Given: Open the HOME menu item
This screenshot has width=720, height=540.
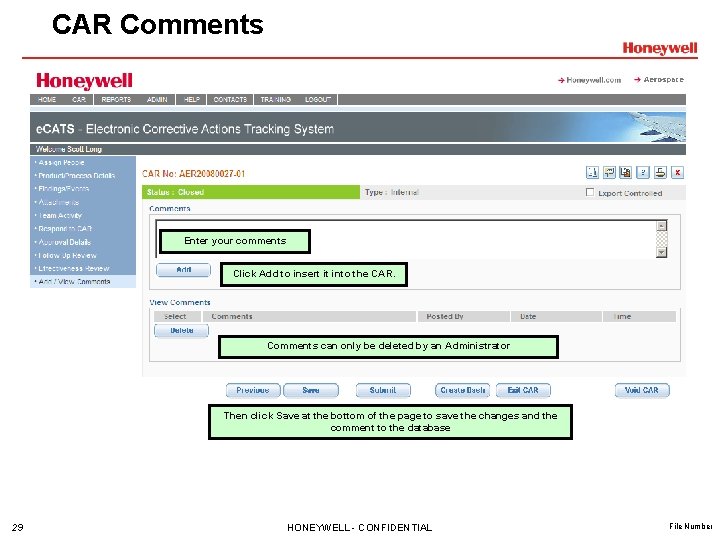Looking at the screenshot, I should (47, 100).
